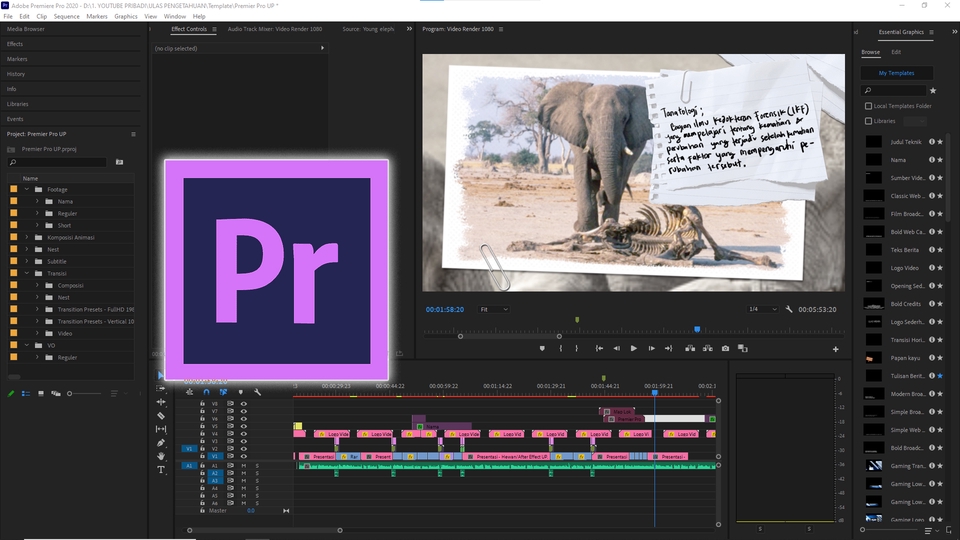Image resolution: width=960 pixels, height=540 pixels.
Task: Open the Program Monitor Button Editor plus
Action: [x=835, y=349]
